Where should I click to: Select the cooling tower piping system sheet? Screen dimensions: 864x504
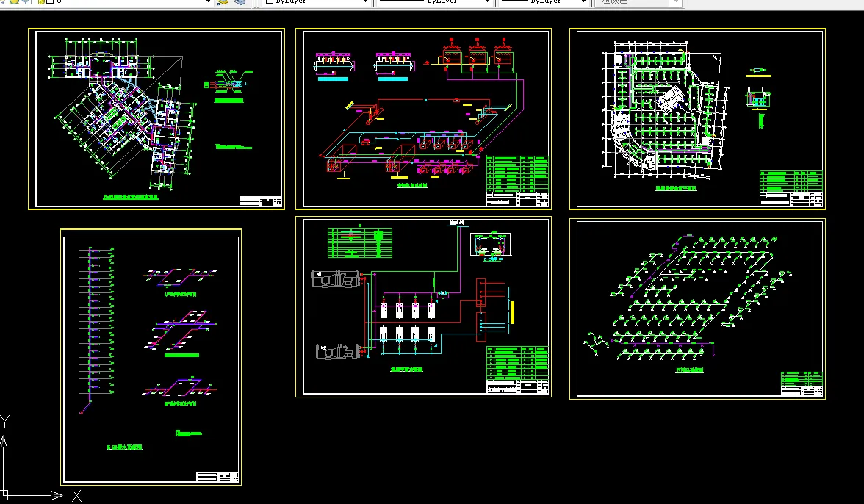(x=423, y=119)
